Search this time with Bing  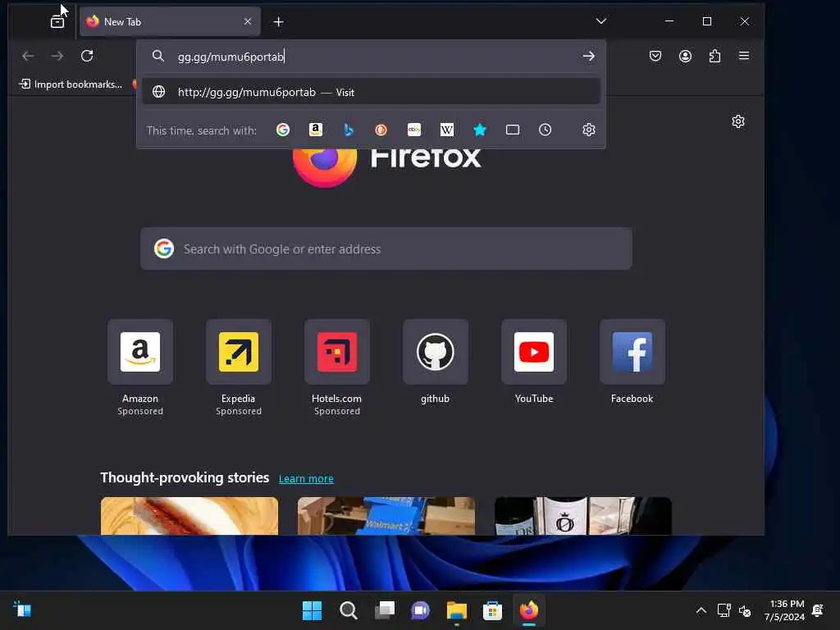pyautogui.click(x=348, y=130)
